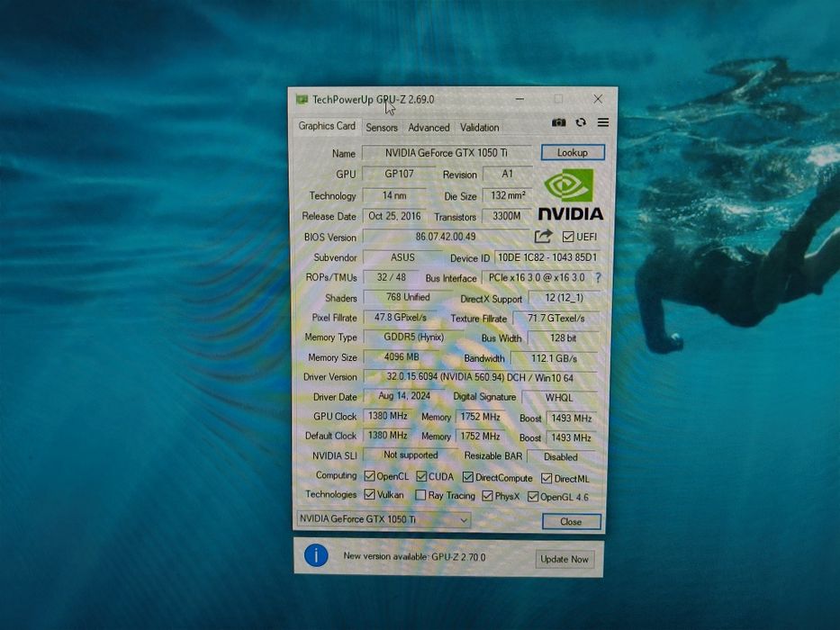
Task: Click the GPU field GP107
Action: [399, 174]
